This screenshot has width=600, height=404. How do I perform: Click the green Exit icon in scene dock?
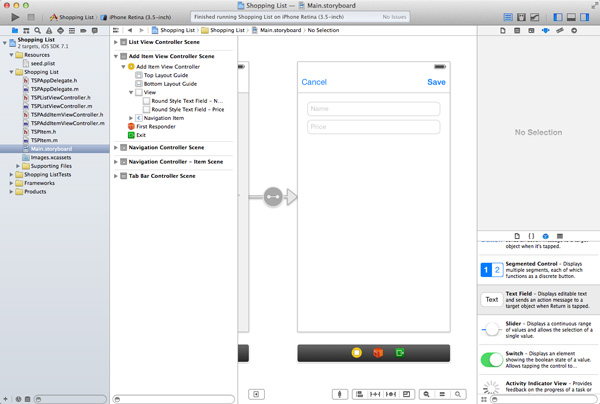(x=400, y=353)
